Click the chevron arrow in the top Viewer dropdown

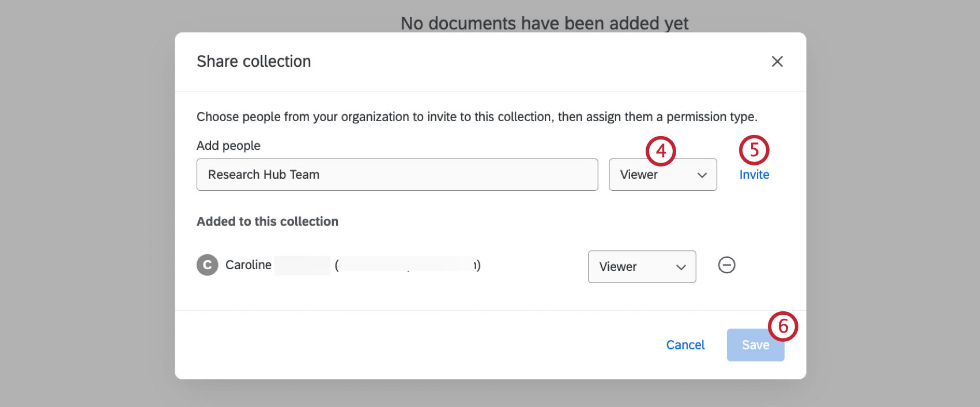[x=702, y=175]
